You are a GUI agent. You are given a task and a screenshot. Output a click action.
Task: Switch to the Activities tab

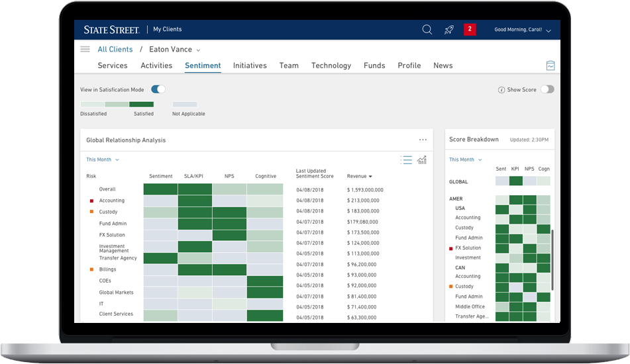click(x=156, y=66)
